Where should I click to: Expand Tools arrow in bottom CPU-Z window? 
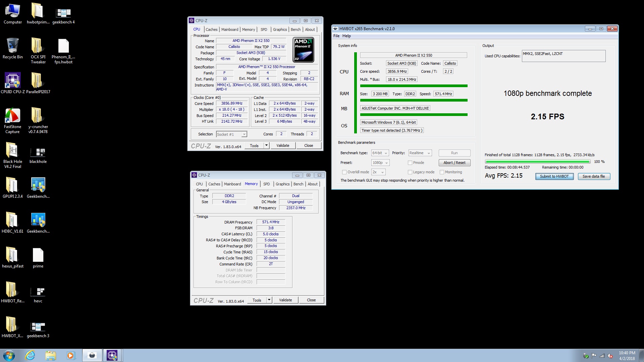tap(269, 300)
